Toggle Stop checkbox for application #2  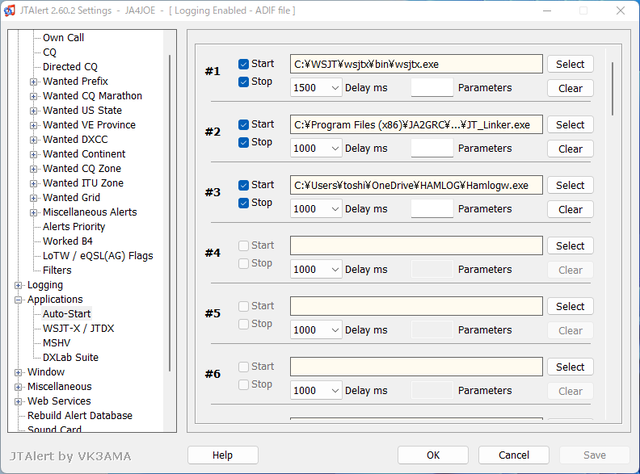pyautogui.click(x=244, y=142)
